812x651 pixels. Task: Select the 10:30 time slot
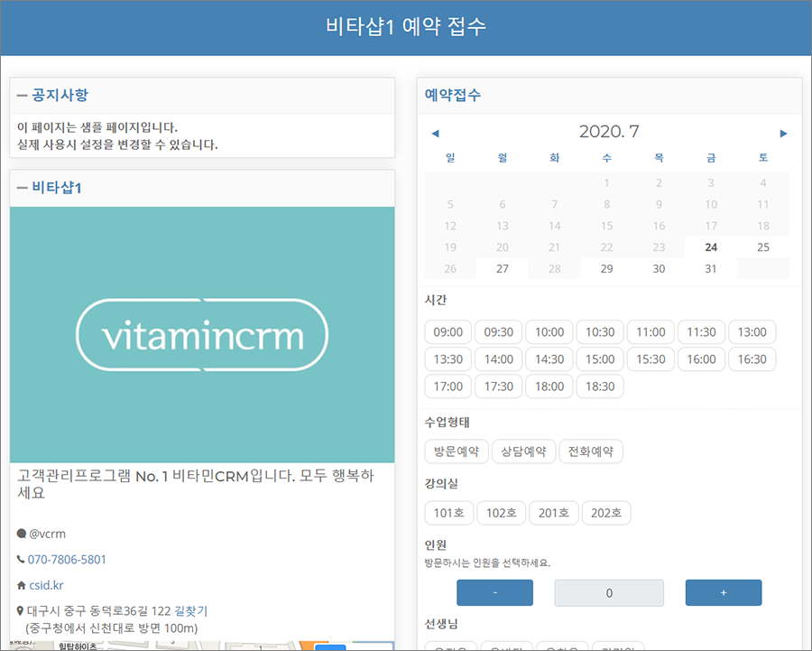click(600, 332)
